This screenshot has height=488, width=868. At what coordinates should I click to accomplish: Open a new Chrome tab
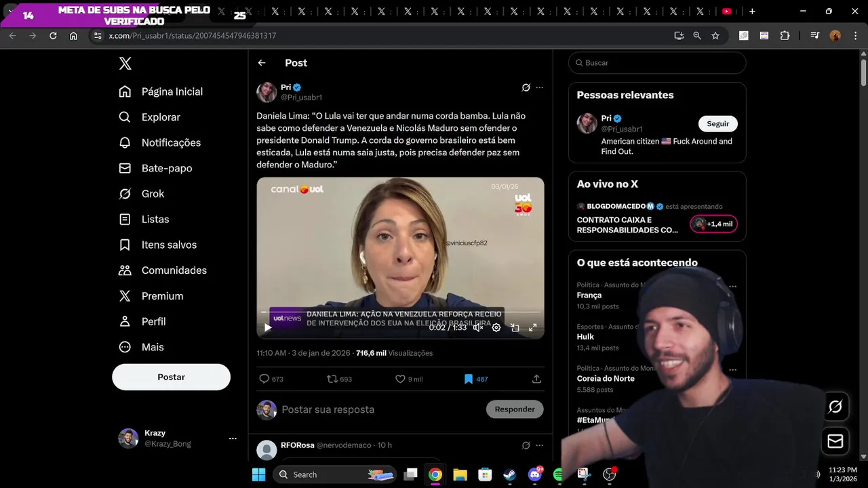pos(752,12)
